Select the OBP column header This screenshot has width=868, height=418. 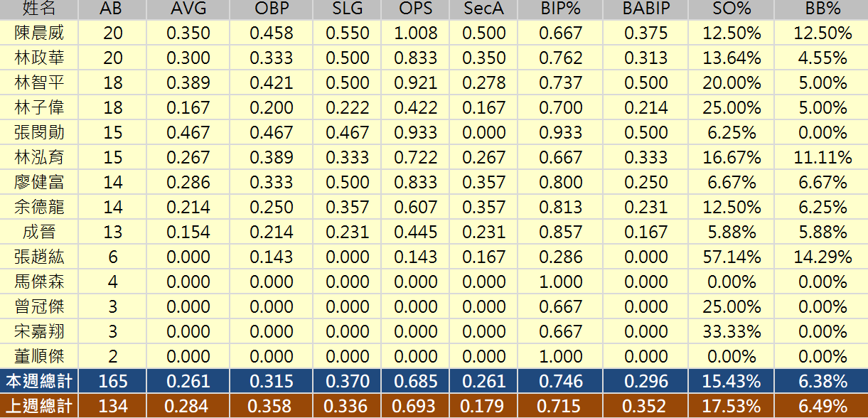tap(272, 9)
